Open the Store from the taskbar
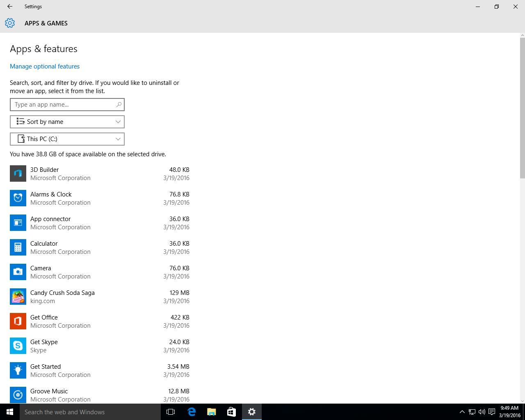This screenshot has height=420, width=525. (x=231, y=412)
